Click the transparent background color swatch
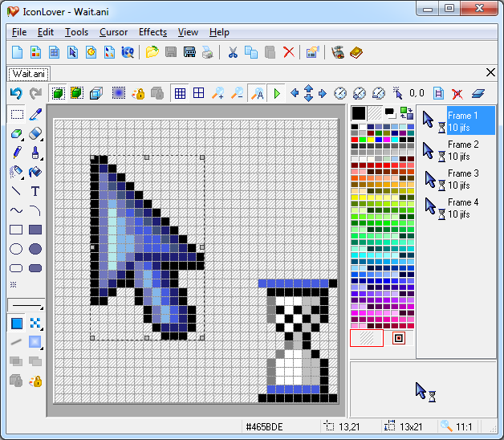The image size is (504, 440). point(375,113)
